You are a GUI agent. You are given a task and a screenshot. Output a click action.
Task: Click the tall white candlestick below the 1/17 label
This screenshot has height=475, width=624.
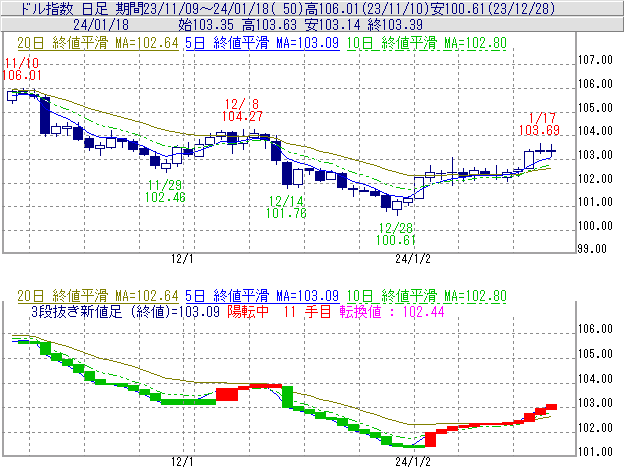point(529,160)
